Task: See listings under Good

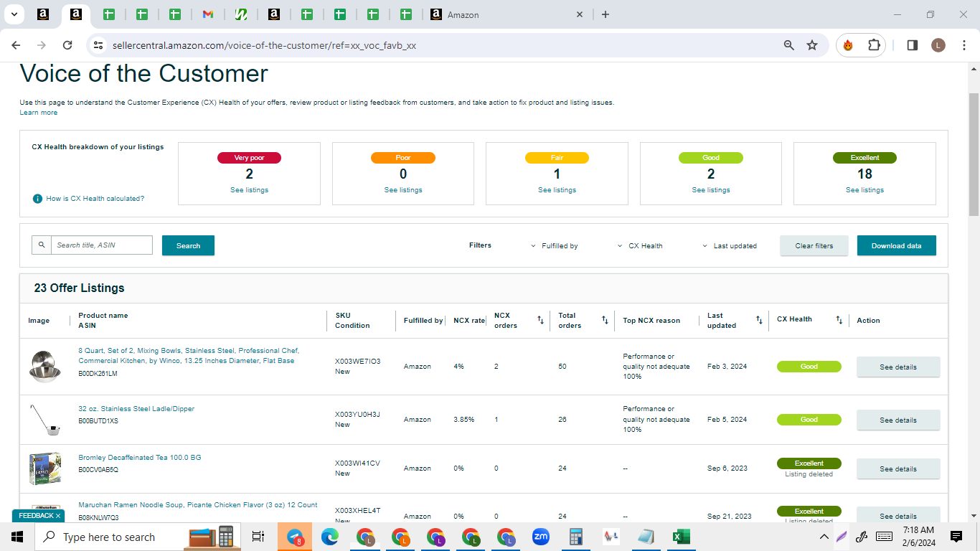Action: (711, 190)
